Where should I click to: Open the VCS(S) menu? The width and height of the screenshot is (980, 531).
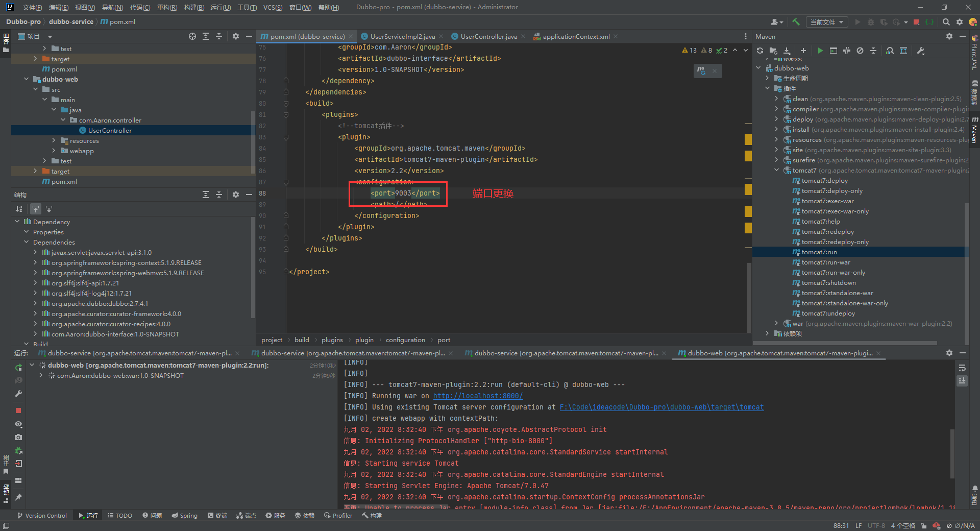273,7
